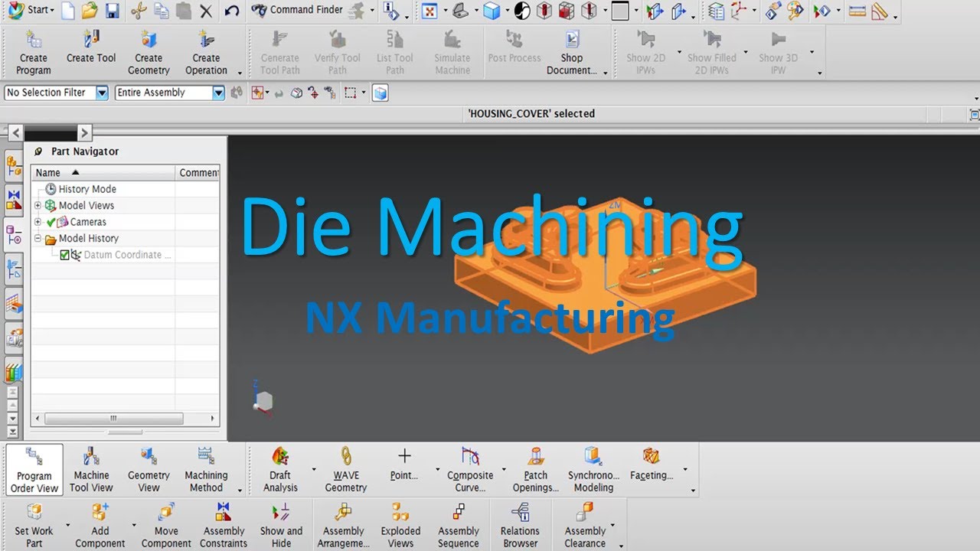Screen dimensions: 980x551
Task: Sort by the Name column header
Action: tap(103, 172)
